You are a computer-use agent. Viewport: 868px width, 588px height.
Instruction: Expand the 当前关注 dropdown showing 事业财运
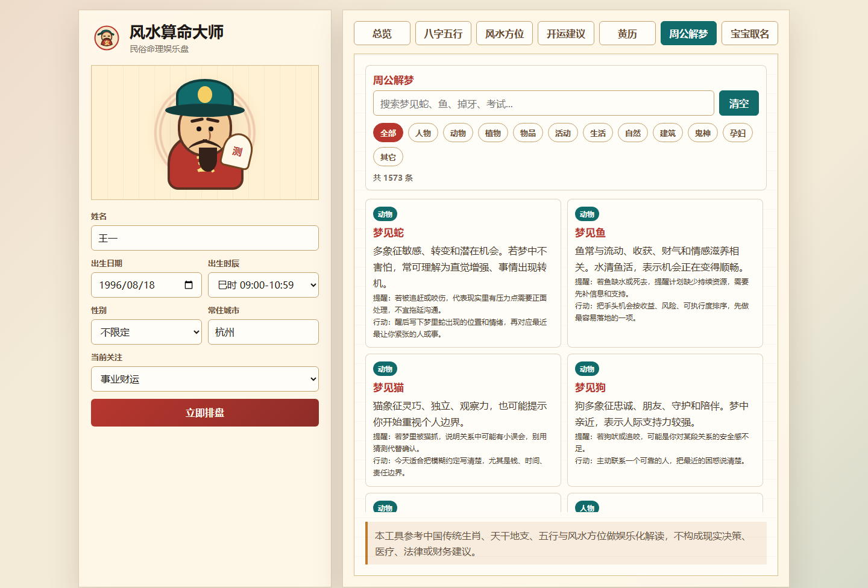point(205,379)
